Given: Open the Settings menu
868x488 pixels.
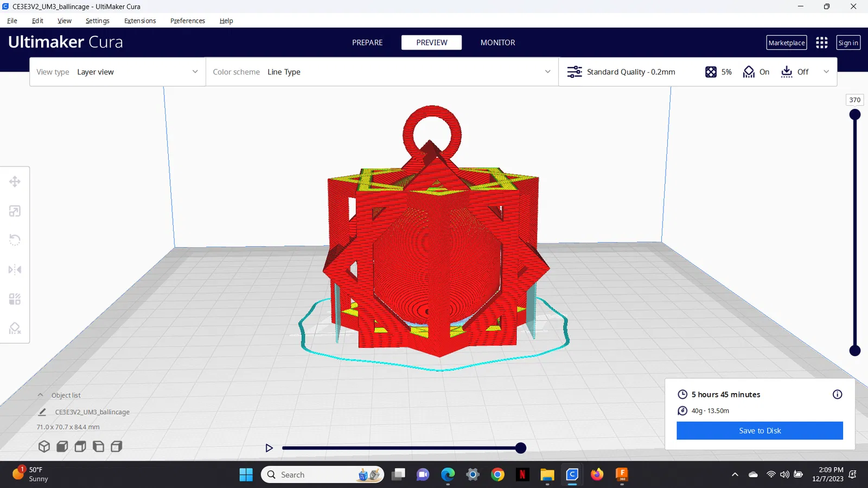Looking at the screenshot, I should click(98, 21).
